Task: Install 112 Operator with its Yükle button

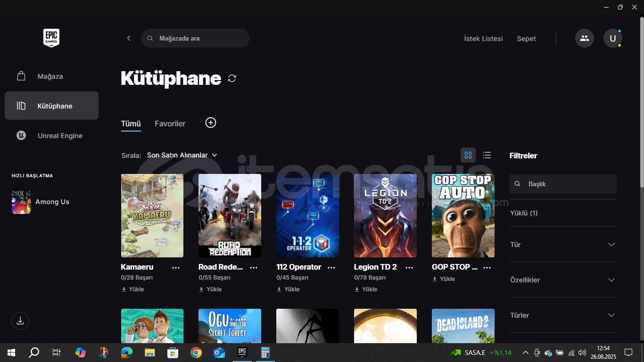Action: click(288, 289)
